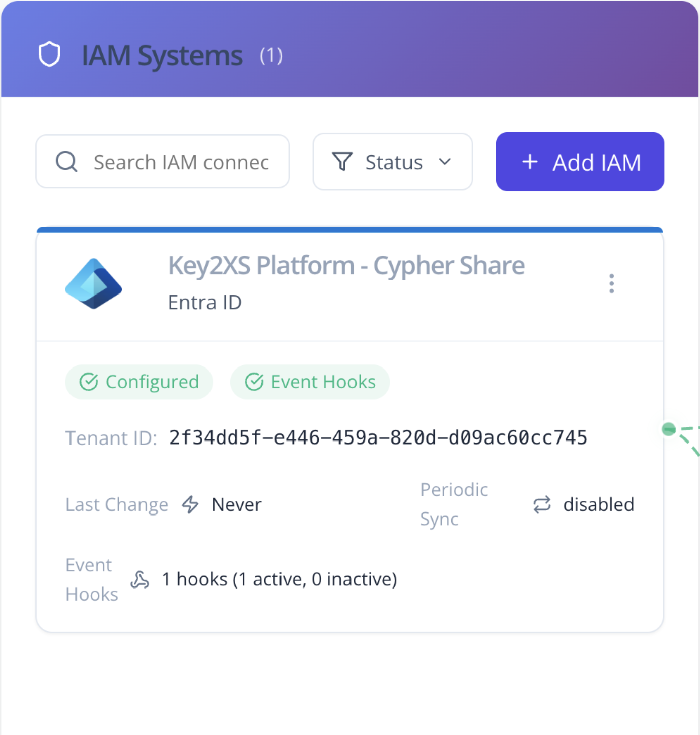Open the three-dot card options menu
This screenshot has height=735, width=700.
611,284
